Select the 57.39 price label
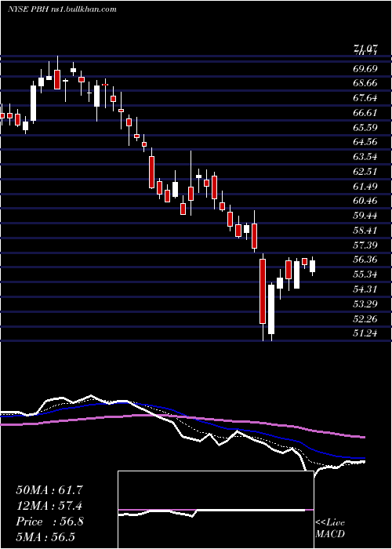Image resolution: width=392 pixels, height=549 pixels. tap(365, 245)
